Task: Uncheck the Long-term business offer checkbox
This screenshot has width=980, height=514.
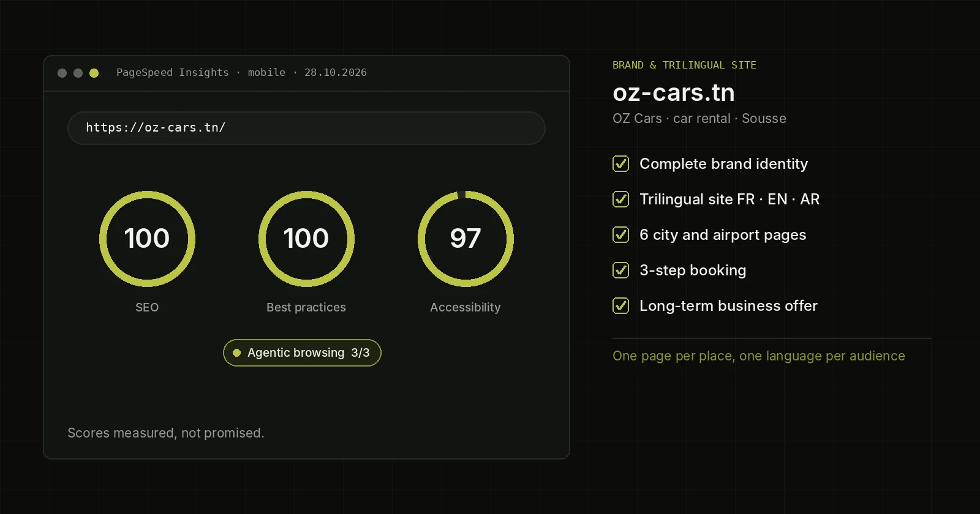Action: 620,305
